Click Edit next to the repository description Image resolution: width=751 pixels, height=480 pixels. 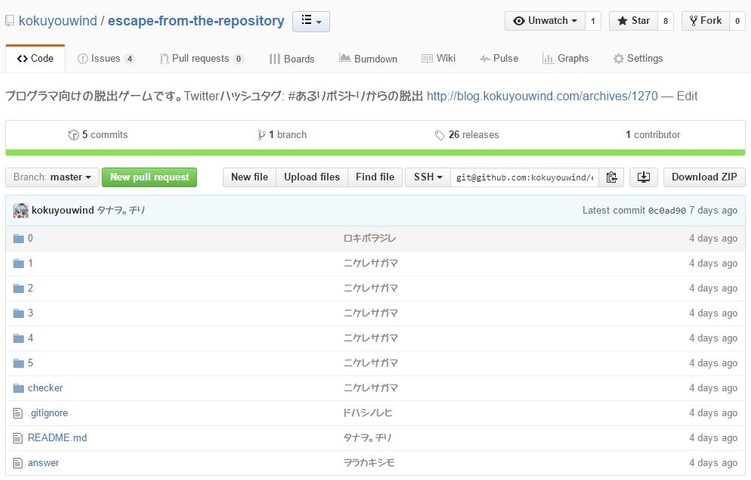687,96
